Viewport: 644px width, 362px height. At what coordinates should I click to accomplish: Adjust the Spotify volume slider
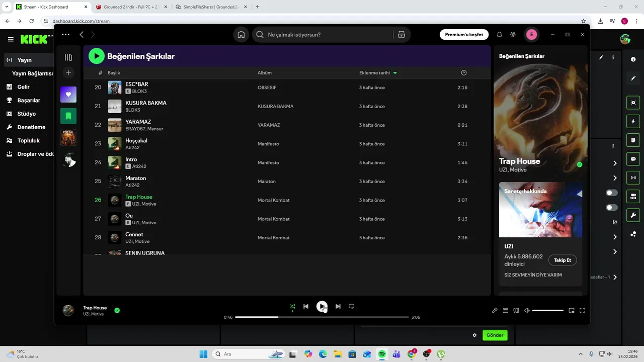tap(548, 310)
